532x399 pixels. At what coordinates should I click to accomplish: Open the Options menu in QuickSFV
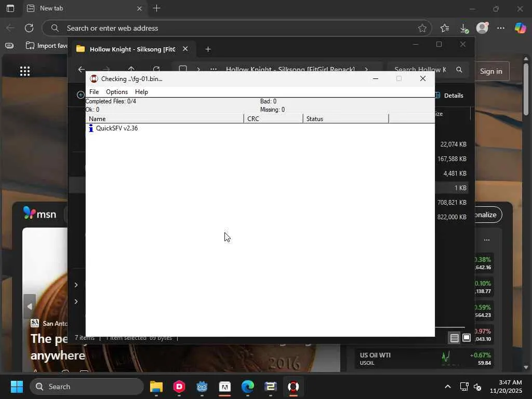pos(117,92)
